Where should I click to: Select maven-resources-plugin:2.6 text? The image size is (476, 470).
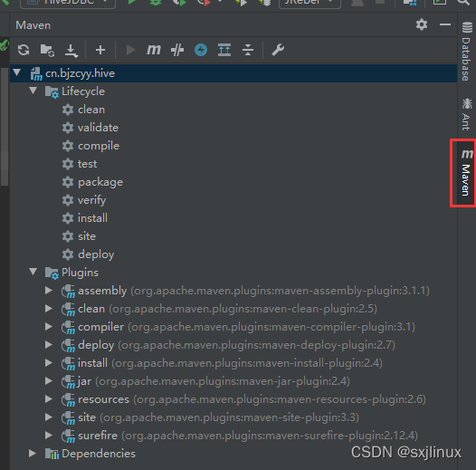[349, 399]
